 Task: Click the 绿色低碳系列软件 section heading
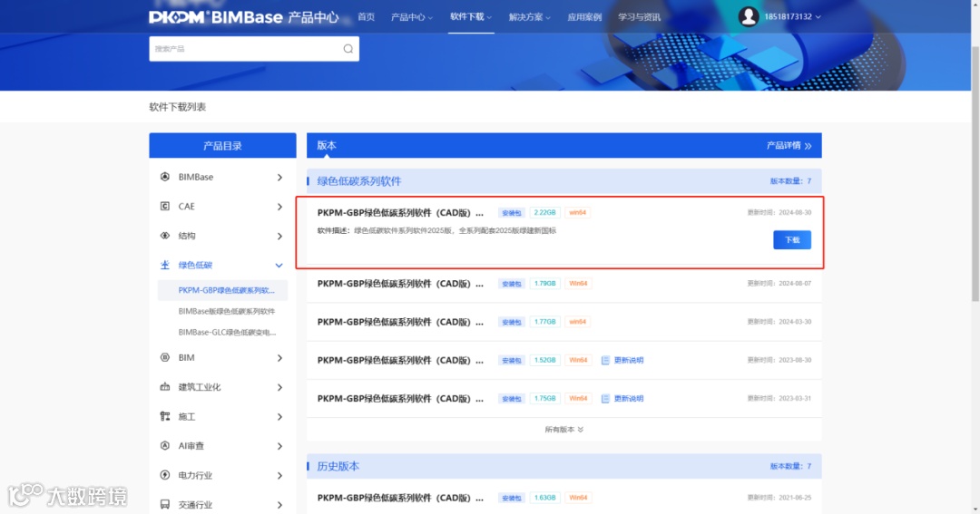(x=358, y=181)
